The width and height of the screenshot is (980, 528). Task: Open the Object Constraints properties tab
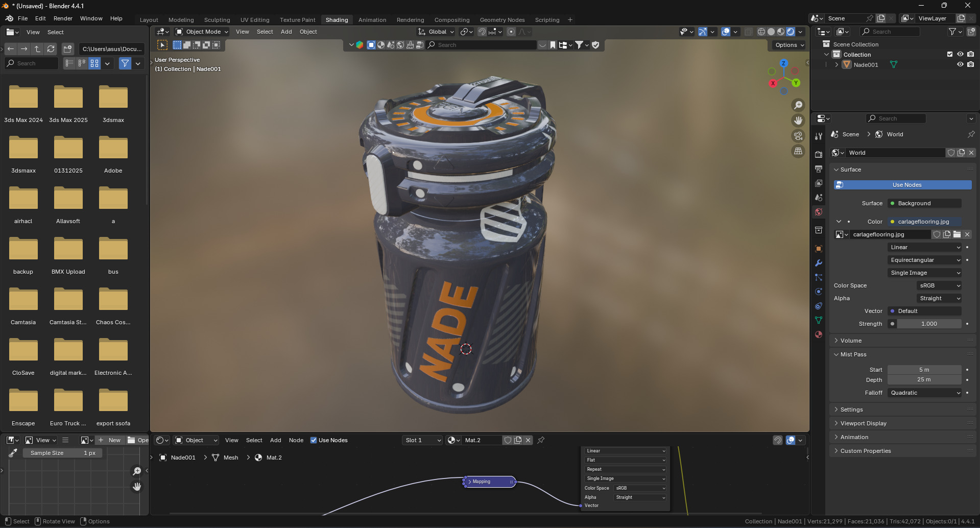click(x=819, y=306)
